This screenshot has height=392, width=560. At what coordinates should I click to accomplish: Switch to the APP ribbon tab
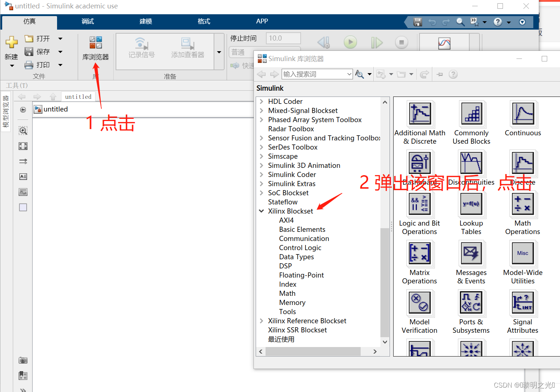point(262,21)
